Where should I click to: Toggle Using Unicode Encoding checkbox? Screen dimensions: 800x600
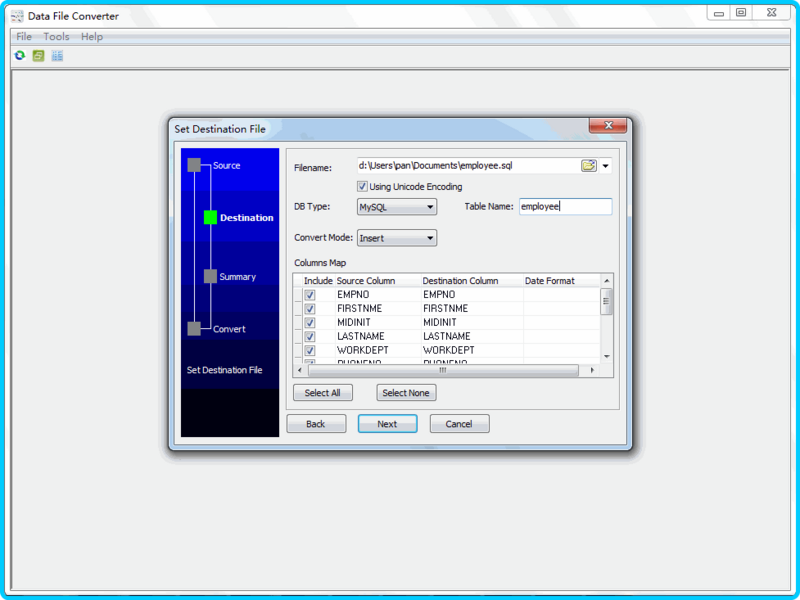[362, 186]
